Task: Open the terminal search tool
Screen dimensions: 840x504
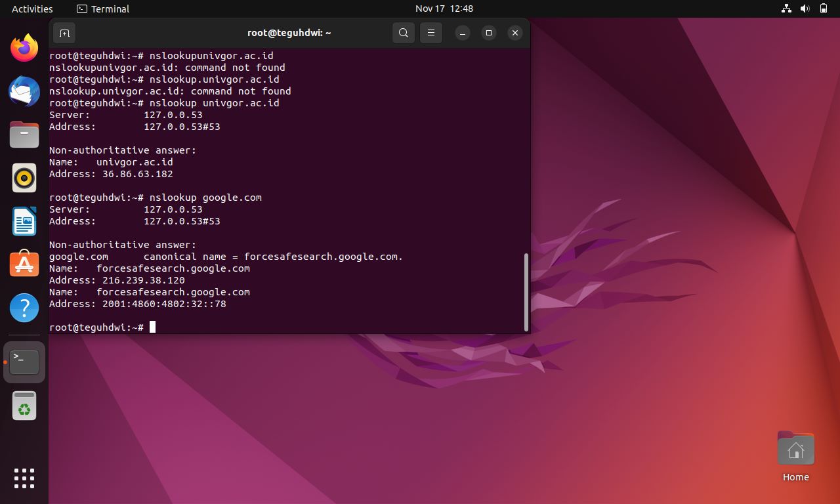Action: (404, 33)
